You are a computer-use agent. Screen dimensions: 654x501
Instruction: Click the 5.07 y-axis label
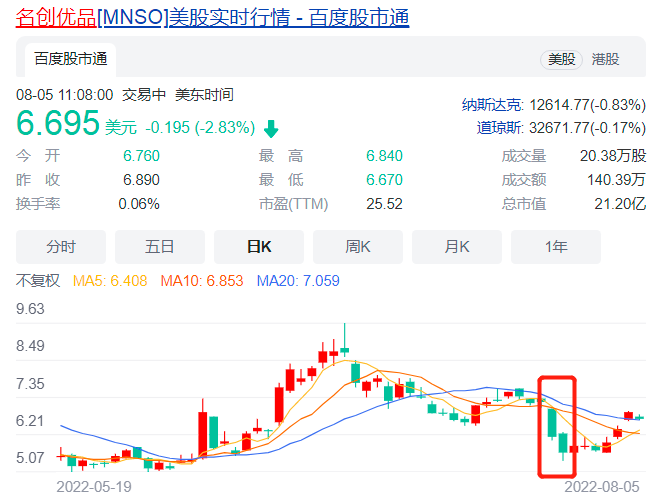tap(30, 458)
